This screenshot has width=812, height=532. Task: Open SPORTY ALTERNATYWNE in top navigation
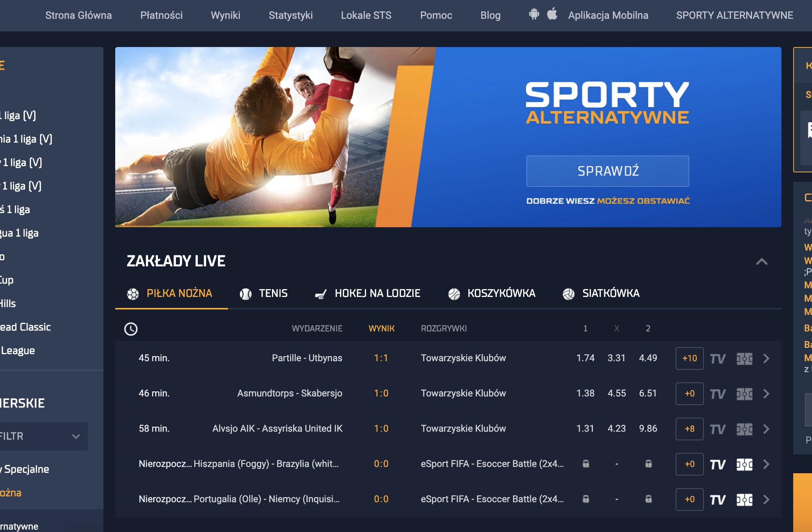coord(734,15)
